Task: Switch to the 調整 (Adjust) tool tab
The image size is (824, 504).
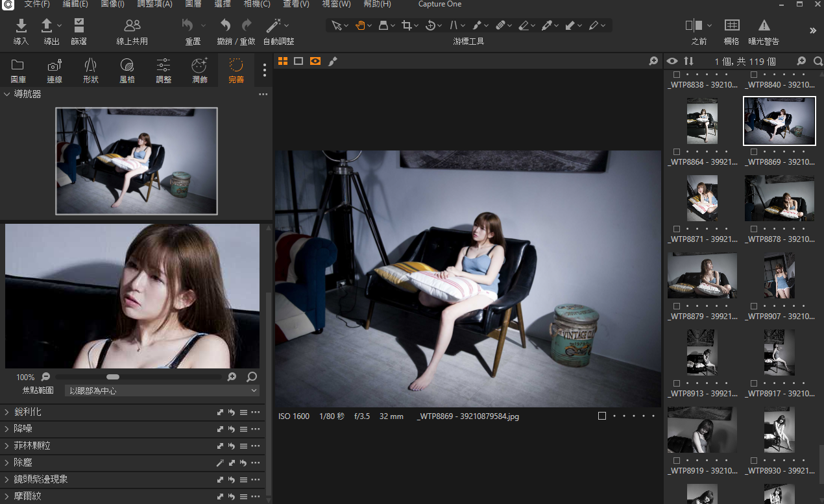Action: click(x=164, y=71)
